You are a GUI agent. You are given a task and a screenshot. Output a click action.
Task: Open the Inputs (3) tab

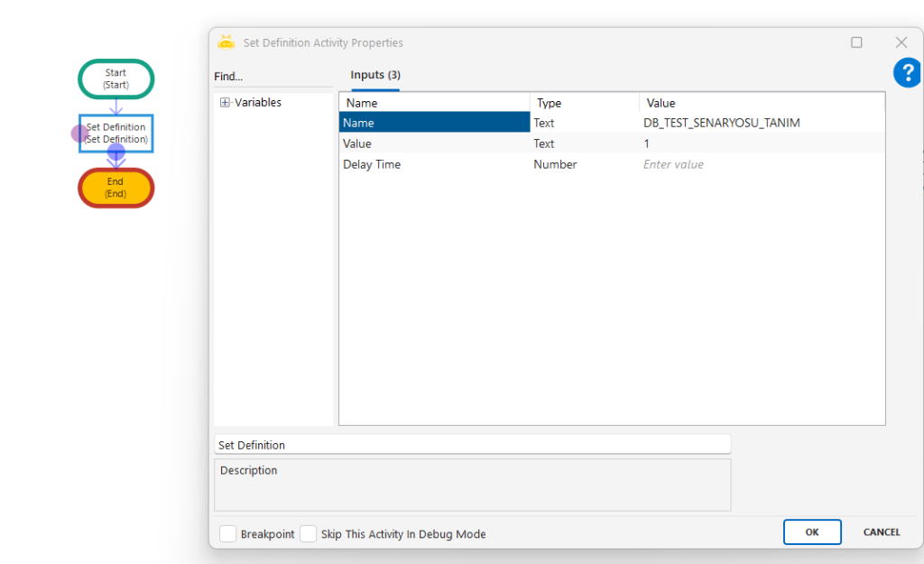[375, 75]
